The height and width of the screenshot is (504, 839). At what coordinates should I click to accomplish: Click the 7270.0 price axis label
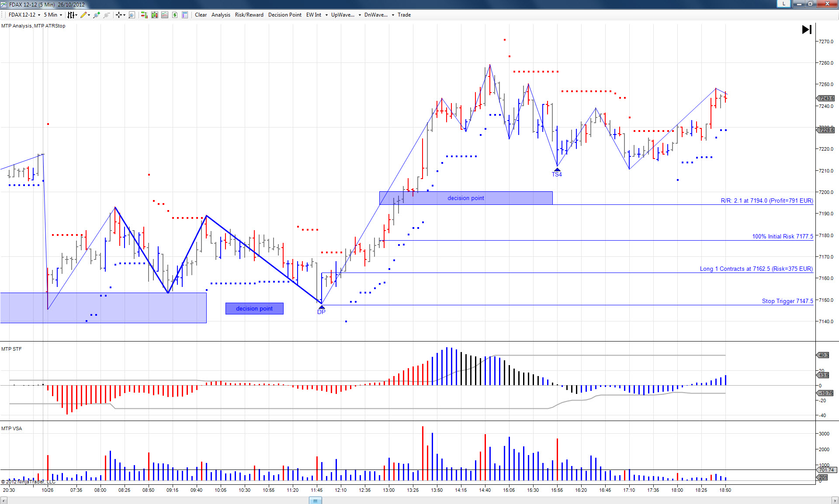(x=826, y=41)
